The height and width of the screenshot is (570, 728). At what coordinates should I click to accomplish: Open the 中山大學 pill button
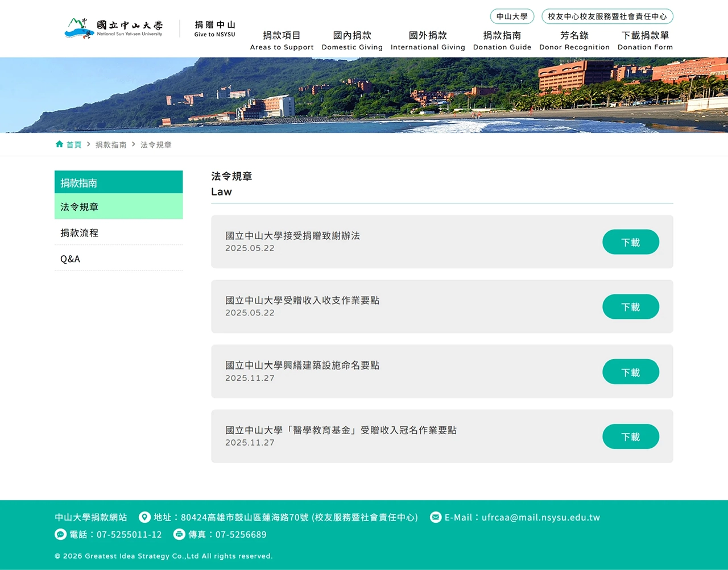(x=512, y=16)
